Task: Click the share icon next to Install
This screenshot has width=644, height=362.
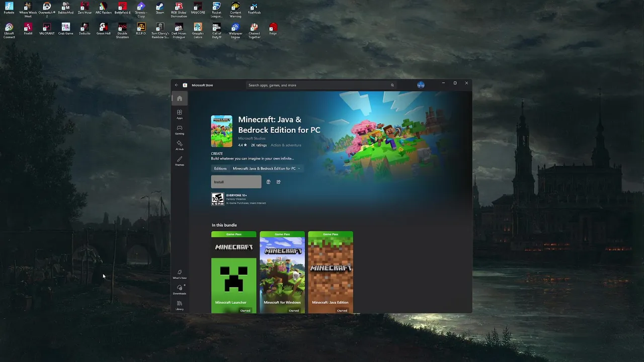Action: (278, 182)
